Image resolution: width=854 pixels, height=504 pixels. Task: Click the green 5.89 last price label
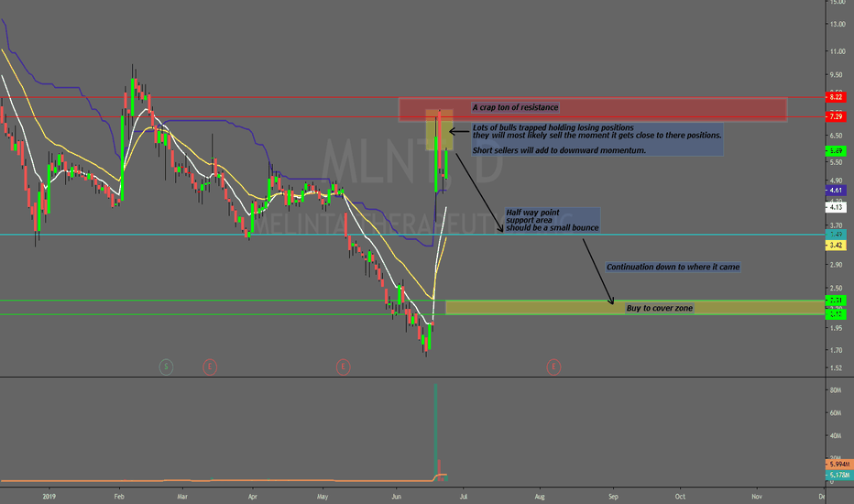click(x=836, y=151)
